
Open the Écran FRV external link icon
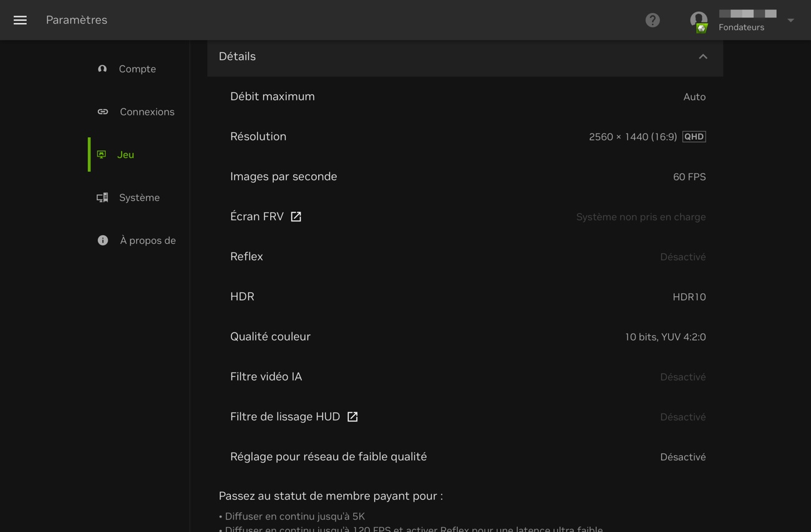tap(296, 216)
